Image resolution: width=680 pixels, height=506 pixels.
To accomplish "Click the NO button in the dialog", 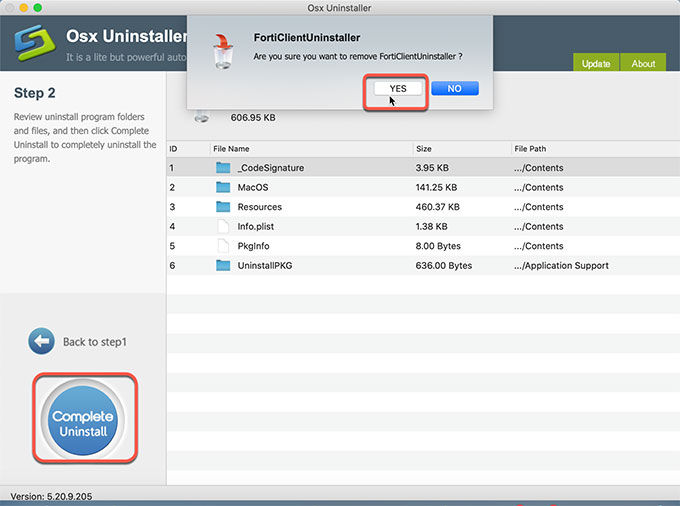I will click(x=454, y=88).
